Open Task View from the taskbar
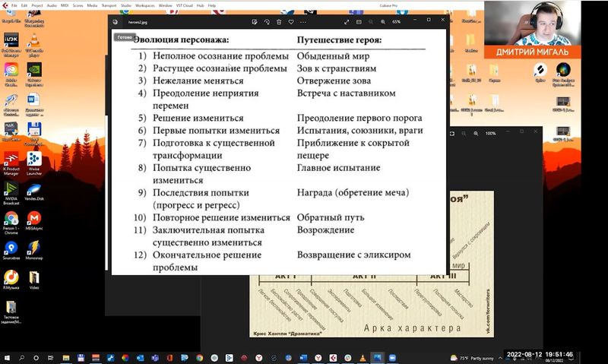608x364 pixels. click(51, 358)
